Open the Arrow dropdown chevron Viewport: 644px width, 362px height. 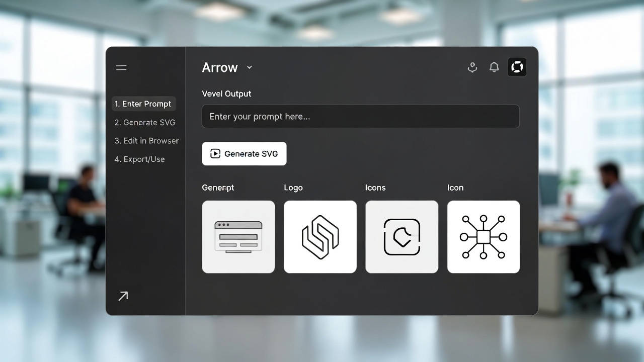[x=249, y=67]
